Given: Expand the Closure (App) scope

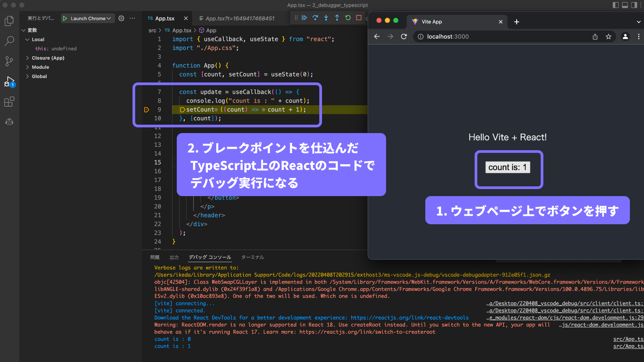Looking at the screenshot, I should coord(48,58).
